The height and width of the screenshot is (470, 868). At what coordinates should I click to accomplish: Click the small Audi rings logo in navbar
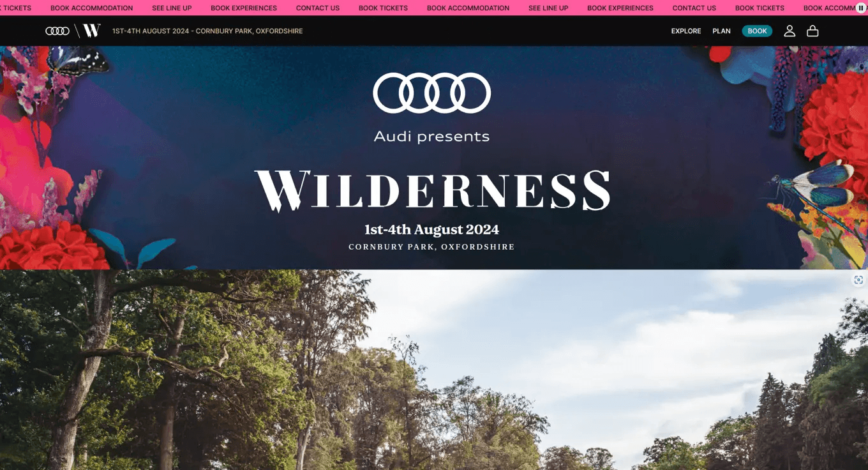57,31
